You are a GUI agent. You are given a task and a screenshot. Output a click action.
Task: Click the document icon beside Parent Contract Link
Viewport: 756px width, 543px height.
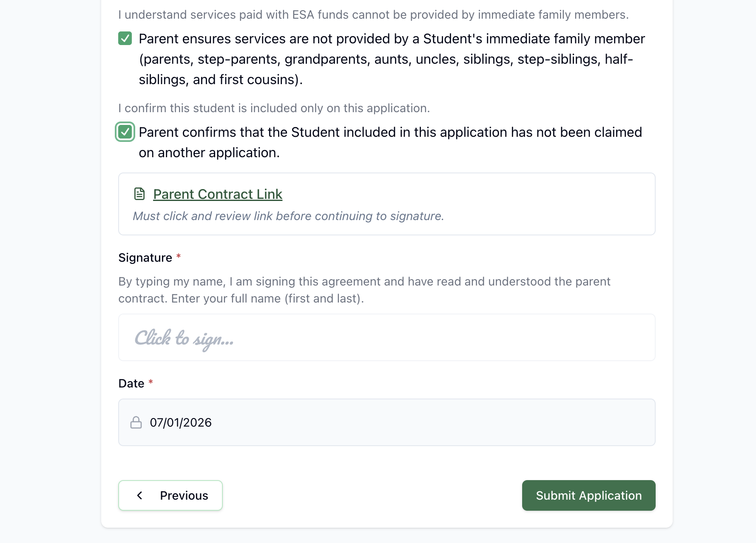139,194
